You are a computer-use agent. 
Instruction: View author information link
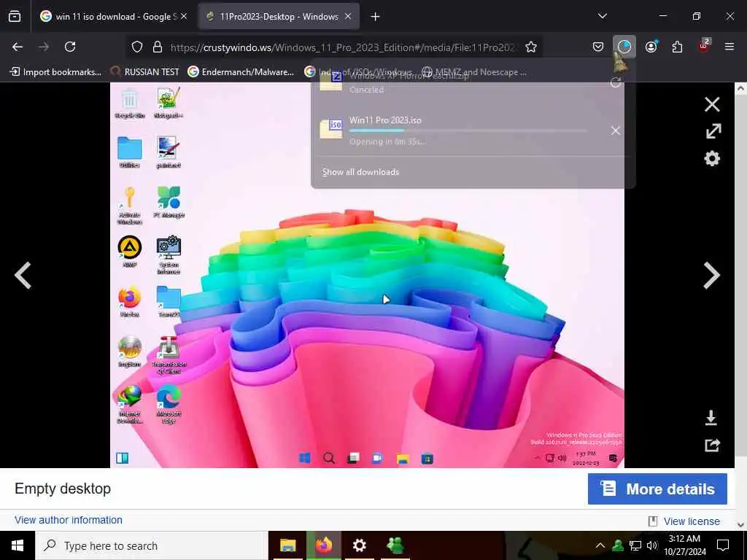click(x=68, y=520)
